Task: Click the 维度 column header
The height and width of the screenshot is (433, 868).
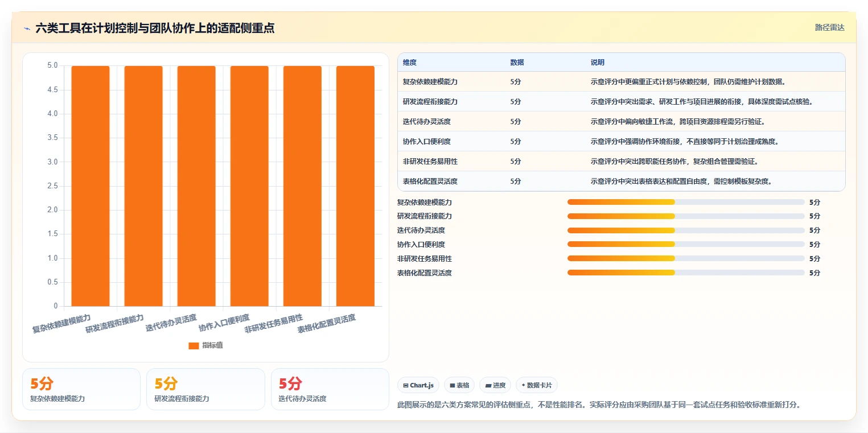Action: pos(410,63)
